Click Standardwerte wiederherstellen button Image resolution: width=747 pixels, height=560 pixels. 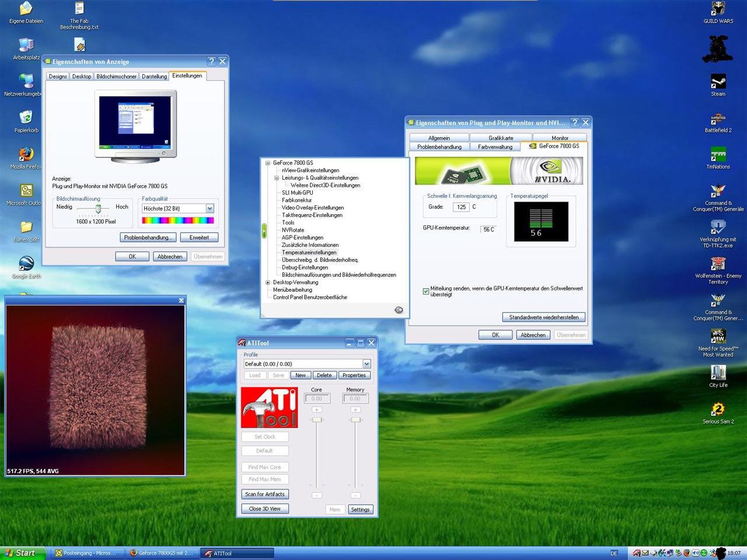(544, 317)
